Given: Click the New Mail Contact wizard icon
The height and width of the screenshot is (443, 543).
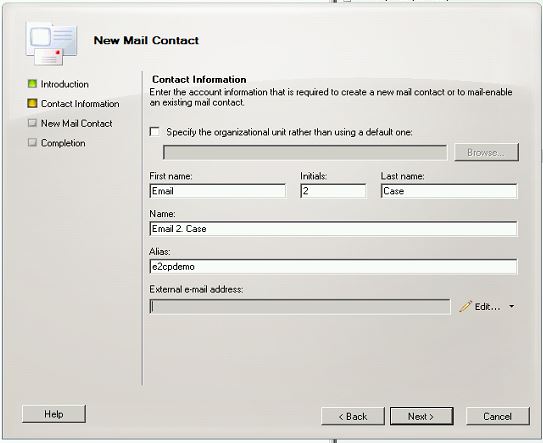Looking at the screenshot, I should [51, 44].
